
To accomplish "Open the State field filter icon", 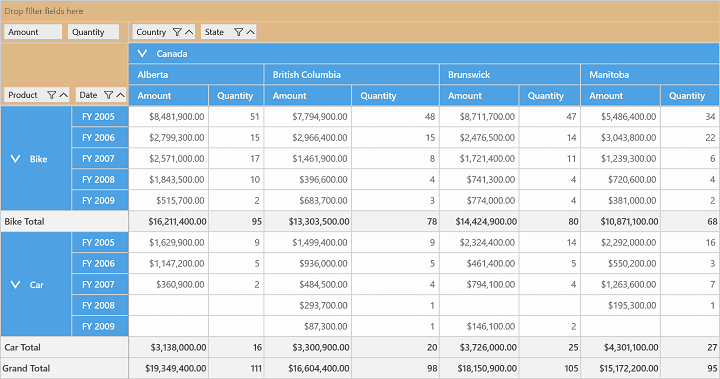I will pyautogui.click(x=238, y=32).
